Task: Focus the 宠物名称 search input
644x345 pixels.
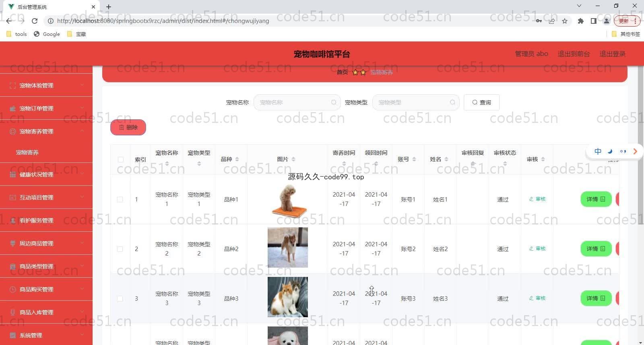Action: [x=297, y=102]
